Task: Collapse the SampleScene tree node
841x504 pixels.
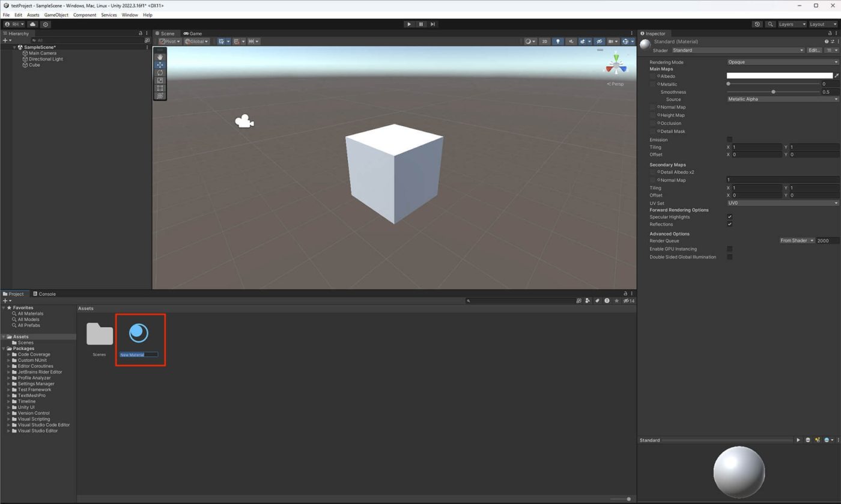Action: 14,47
